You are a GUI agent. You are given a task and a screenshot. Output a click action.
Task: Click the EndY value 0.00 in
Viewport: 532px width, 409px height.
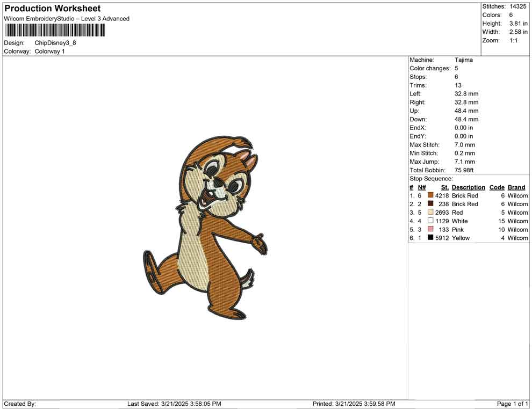point(464,136)
